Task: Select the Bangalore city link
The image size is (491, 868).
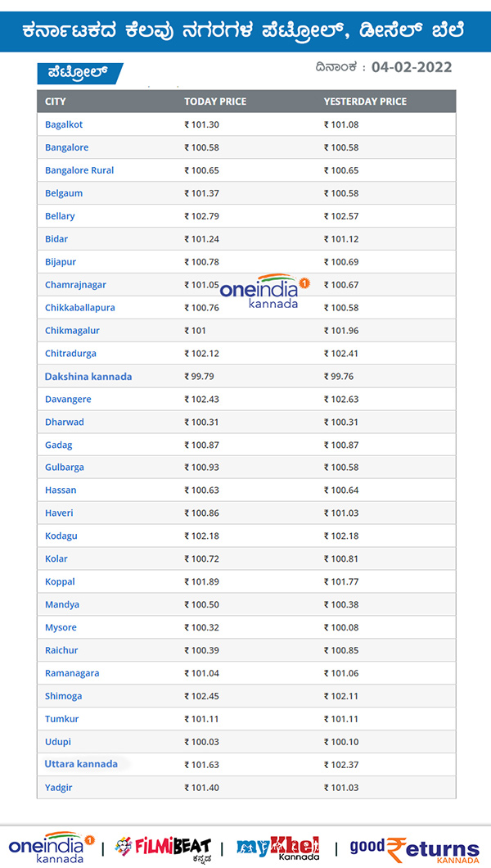Action: click(x=65, y=147)
